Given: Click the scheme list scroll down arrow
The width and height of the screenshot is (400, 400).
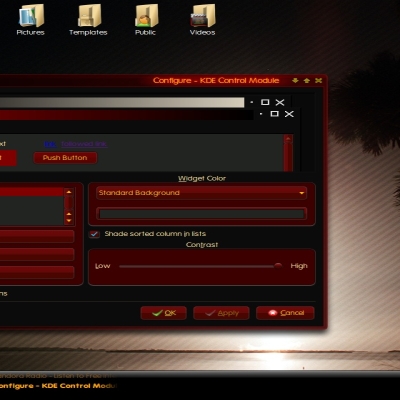Looking at the screenshot, I should pyautogui.click(x=69, y=220).
